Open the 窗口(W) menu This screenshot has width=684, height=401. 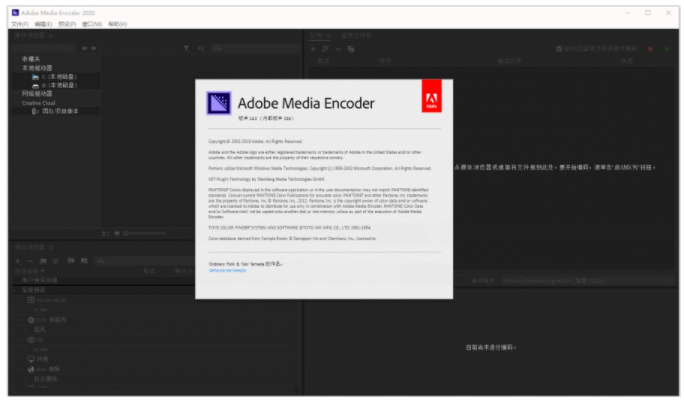pyautogui.click(x=92, y=24)
